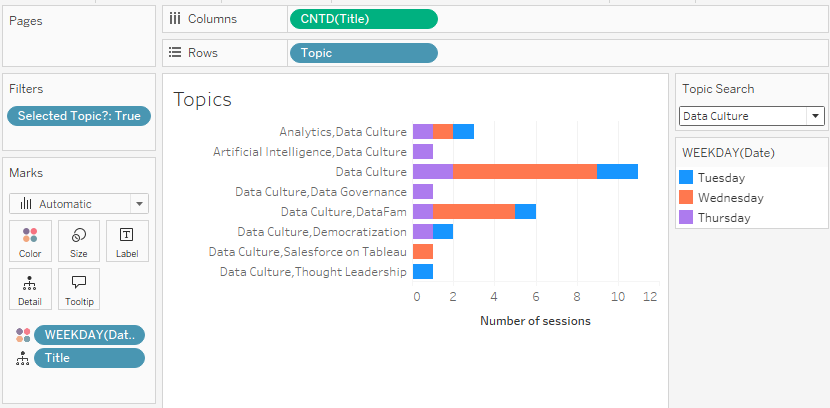The width and height of the screenshot is (830, 408).
Task: Click the orange Wednesday segment of Data Culture bar
Action: tap(525, 171)
